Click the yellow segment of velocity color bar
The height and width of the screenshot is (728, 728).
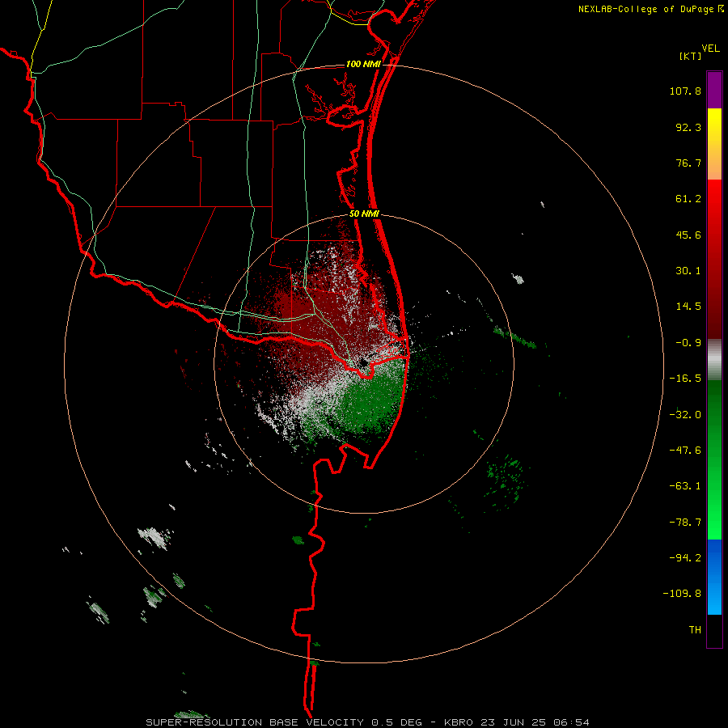click(x=714, y=123)
